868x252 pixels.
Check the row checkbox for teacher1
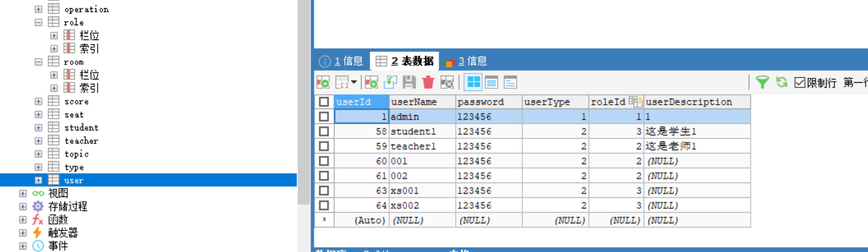324,146
